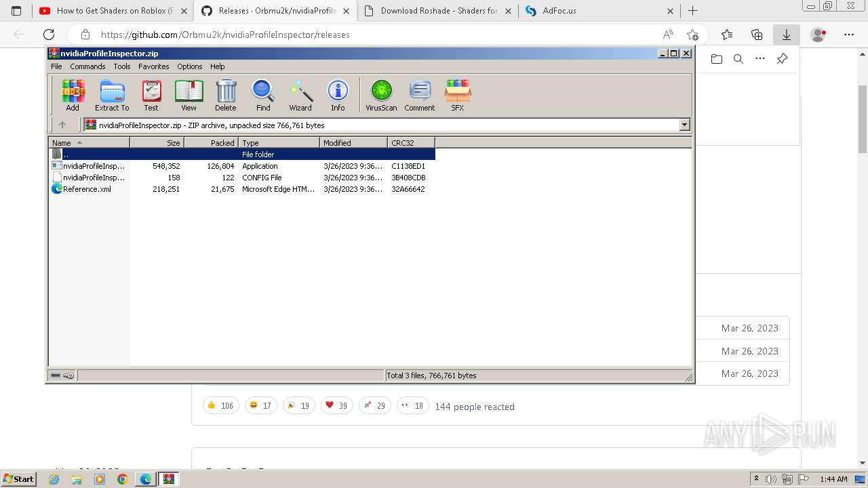Open the Wizard tool

coord(300,96)
